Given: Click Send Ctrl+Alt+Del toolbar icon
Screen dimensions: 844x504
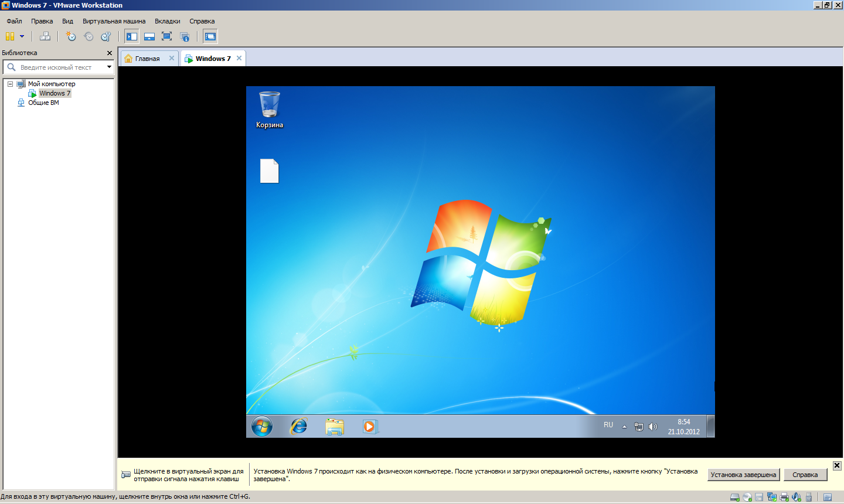Looking at the screenshot, I should tap(45, 36).
